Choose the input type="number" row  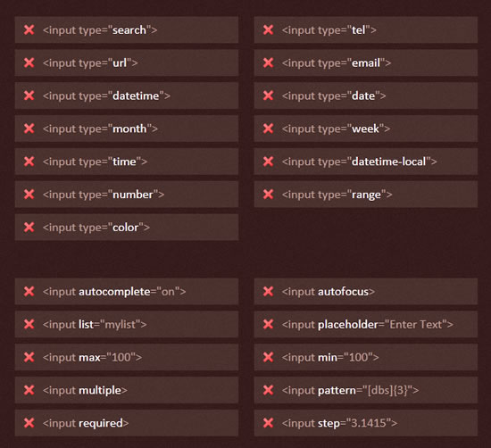pyautogui.click(x=127, y=195)
